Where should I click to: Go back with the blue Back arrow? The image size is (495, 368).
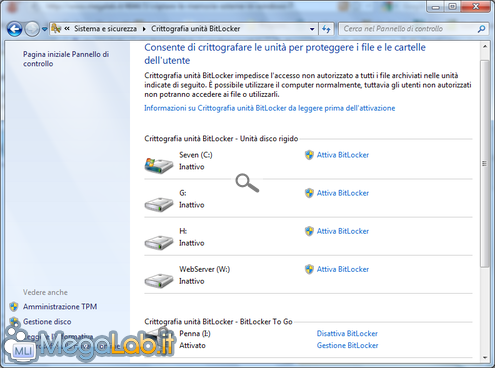coord(15,29)
